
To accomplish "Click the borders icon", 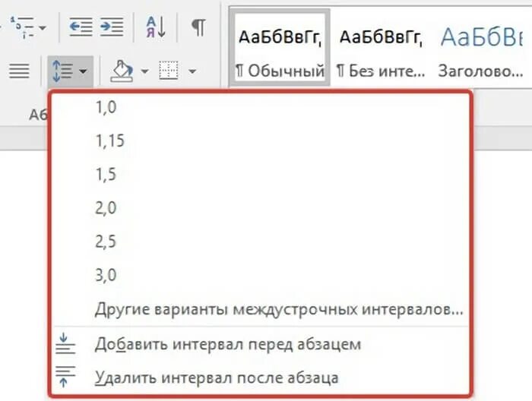I will click(169, 71).
